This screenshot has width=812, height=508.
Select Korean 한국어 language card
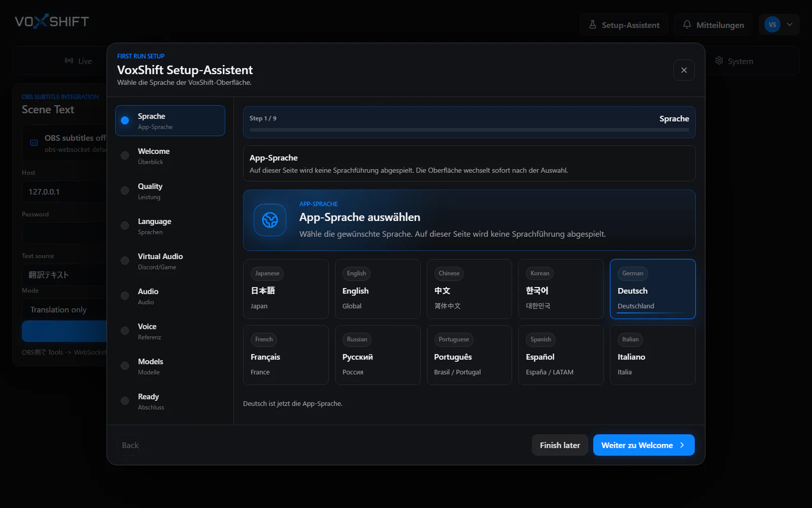561,289
